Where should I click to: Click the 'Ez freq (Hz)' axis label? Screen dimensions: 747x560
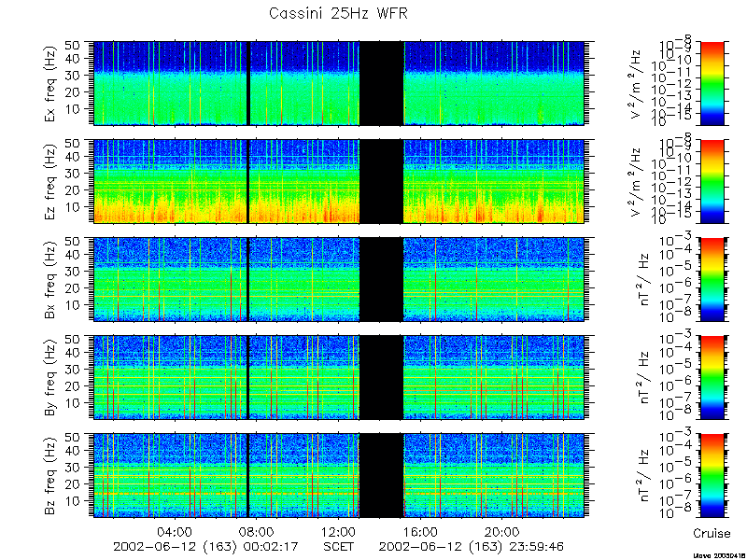(51, 181)
